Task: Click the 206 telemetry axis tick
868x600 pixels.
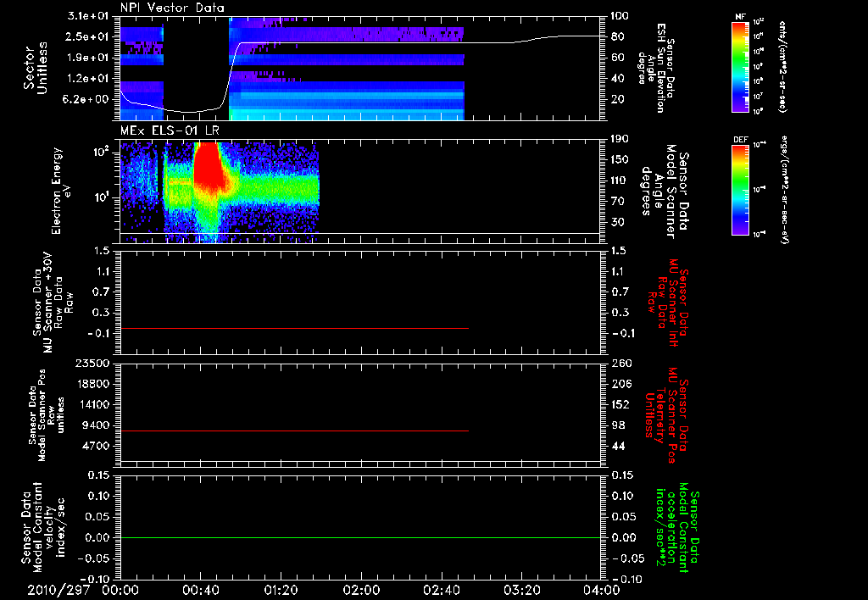Action: 621,384
